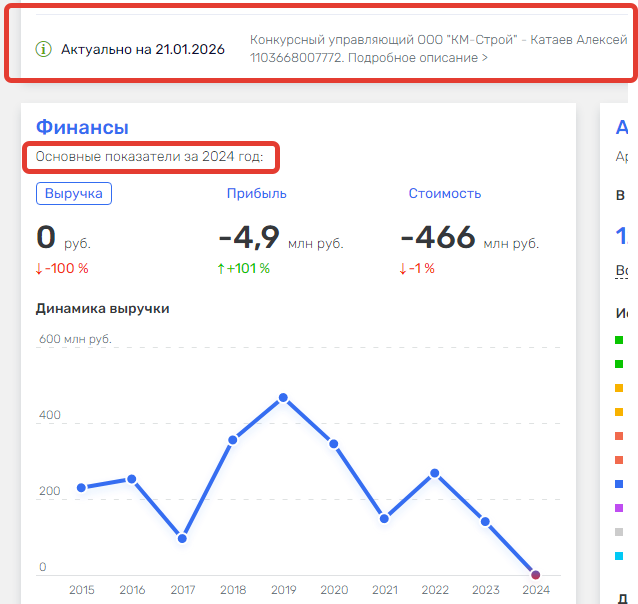Click the blue legend square in the right panel

click(x=620, y=484)
